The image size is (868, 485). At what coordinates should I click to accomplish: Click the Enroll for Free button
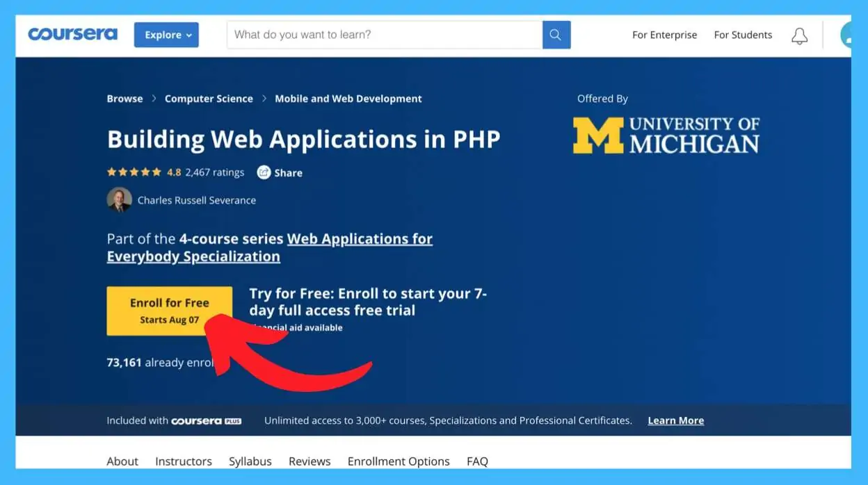(x=170, y=311)
